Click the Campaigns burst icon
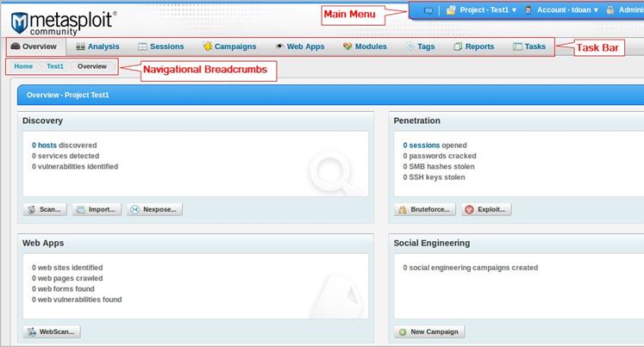This screenshot has height=347, width=644. (x=208, y=46)
